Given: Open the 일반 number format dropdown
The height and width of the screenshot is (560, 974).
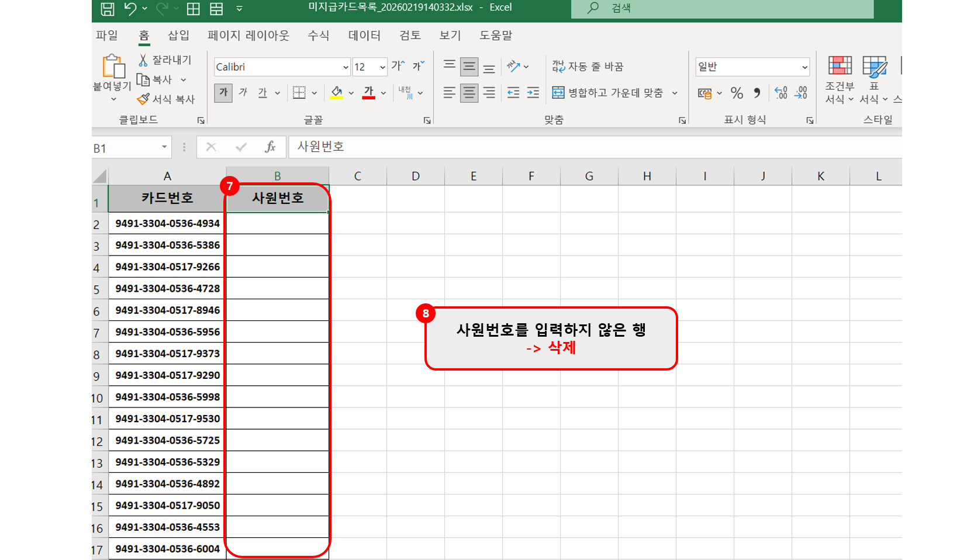Looking at the screenshot, I should click(x=805, y=67).
